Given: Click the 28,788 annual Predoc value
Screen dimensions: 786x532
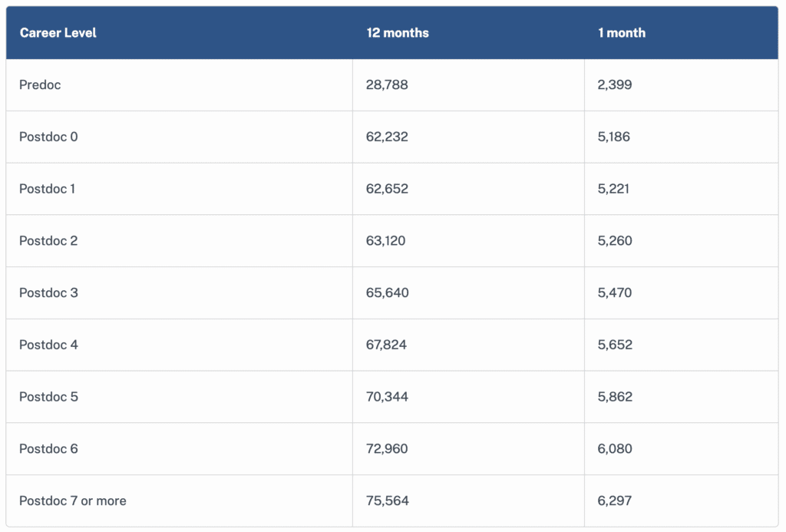Looking at the screenshot, I should [387, 84].
